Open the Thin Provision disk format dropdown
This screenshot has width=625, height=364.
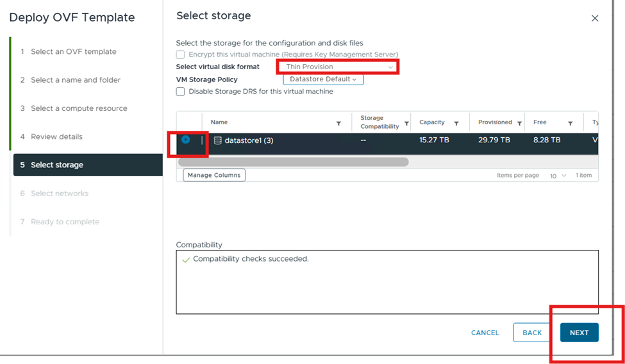tap(338, 67)
